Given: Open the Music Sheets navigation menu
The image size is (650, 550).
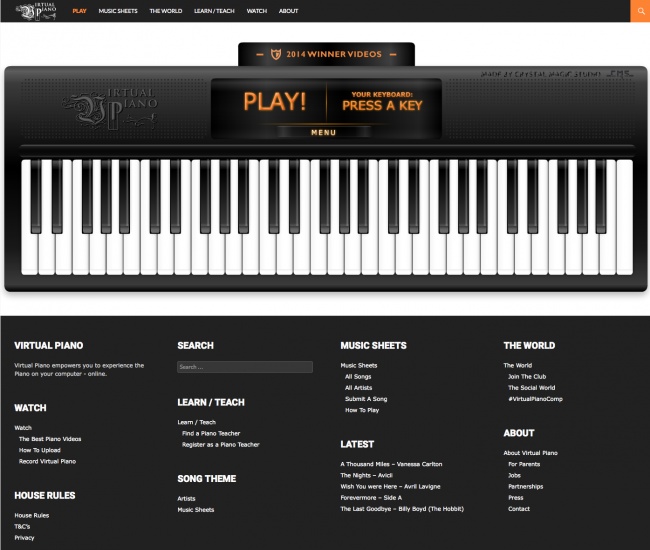Looking at the screenshot, I should pyautogui.click(x=117, y=11).
